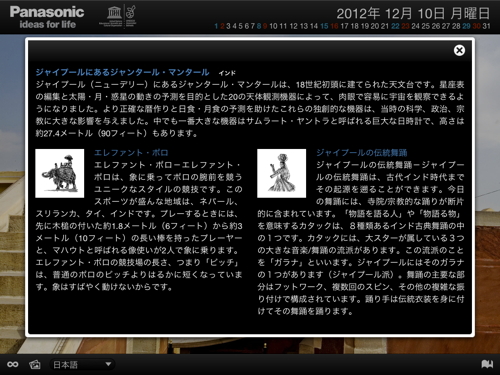
Task: Click the ジャイプールにあるジャンタール・マンタール title link
Action: 122,72
